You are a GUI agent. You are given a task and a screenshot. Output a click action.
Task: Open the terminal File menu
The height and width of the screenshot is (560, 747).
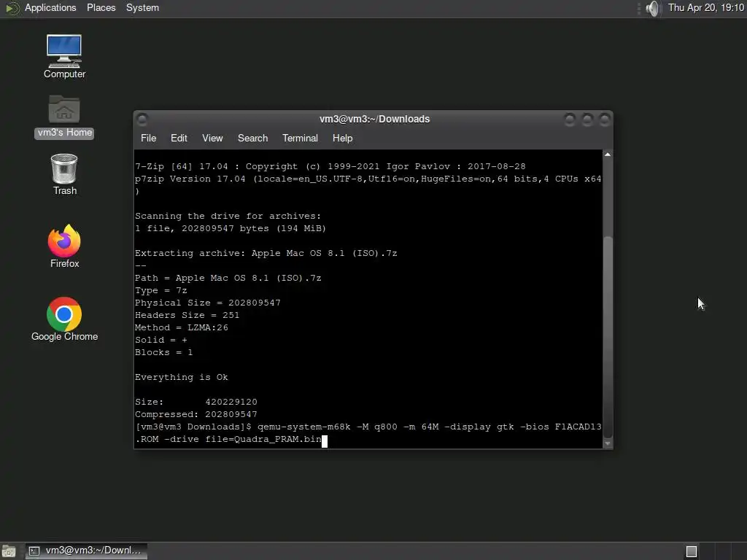(x=148, y=138)
